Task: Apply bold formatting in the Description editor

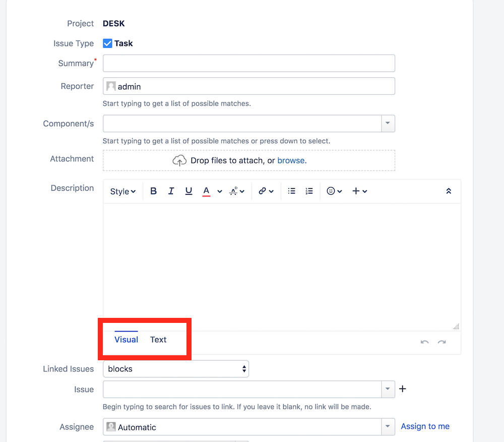Action: coord(153,191)
